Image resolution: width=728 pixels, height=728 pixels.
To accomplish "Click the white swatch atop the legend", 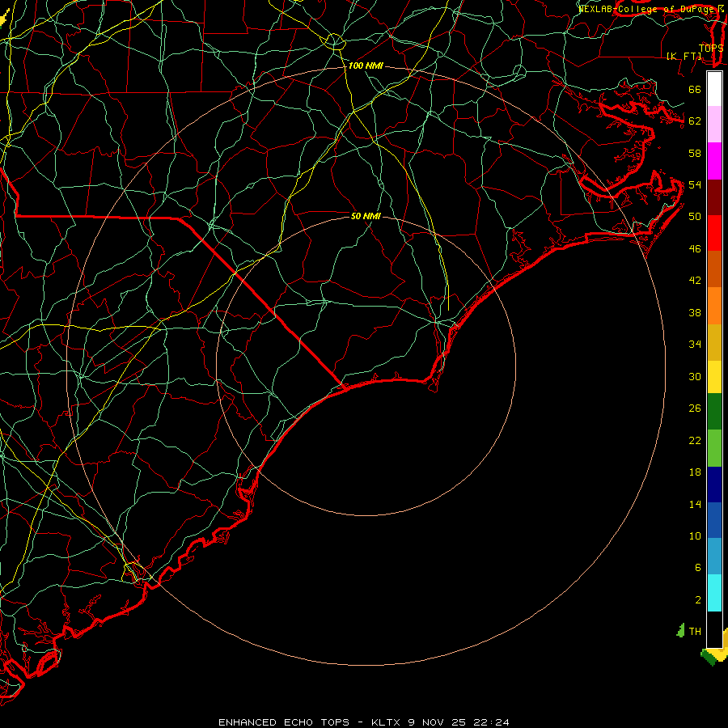I will pyautogui.click(x=714, y=89).
